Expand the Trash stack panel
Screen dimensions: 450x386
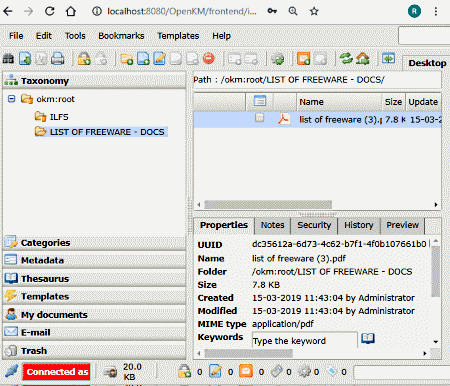coord(94,350)
